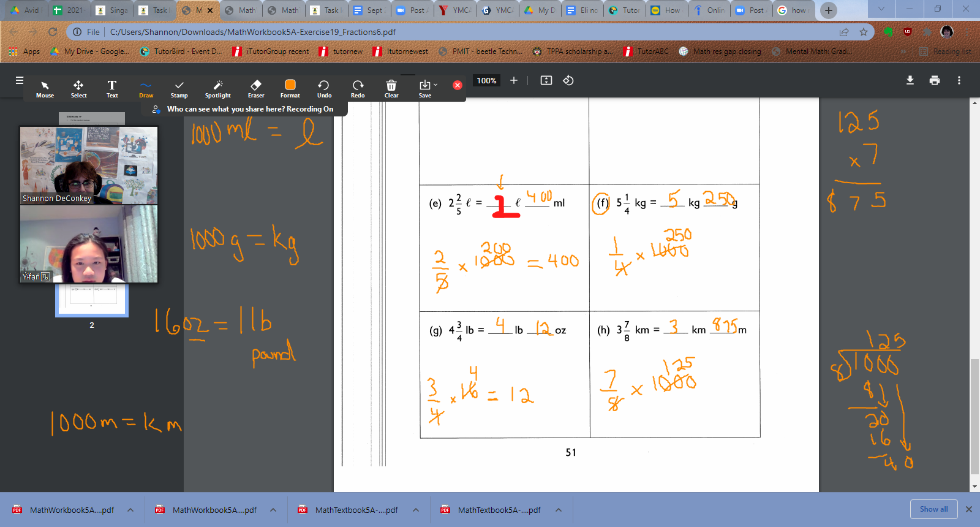
Task: Open the browser profile avatar
Action: point(947,32)
